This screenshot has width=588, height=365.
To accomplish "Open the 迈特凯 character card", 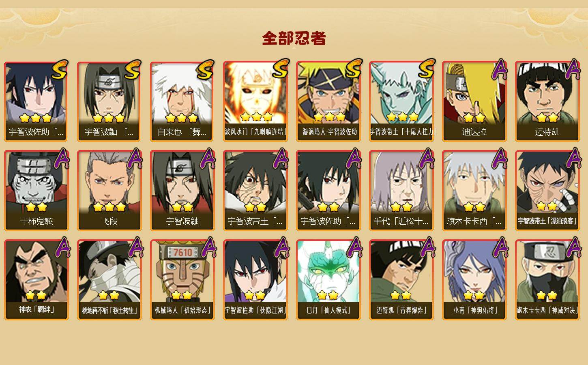I will pyautogui.click(x=547, y=101).
